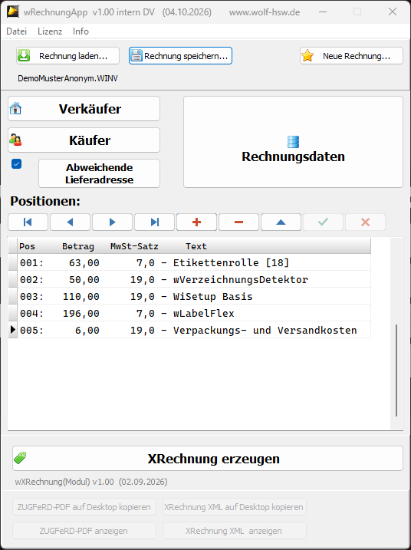Start a Neue Rechnung
411x550 pixels.
(351, 56)
